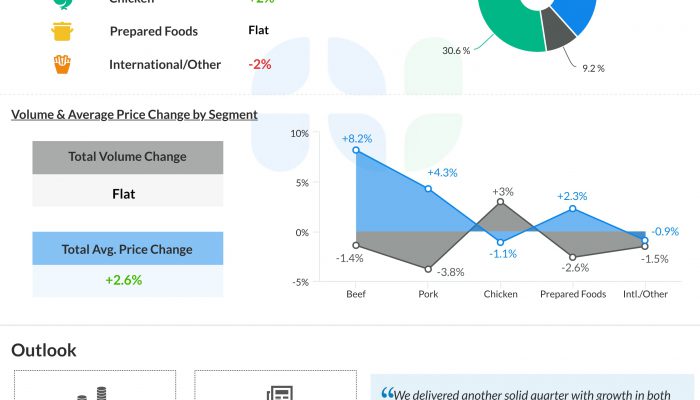
Task: Click the Prepared Foods segment label
Action: pos(154,31)
